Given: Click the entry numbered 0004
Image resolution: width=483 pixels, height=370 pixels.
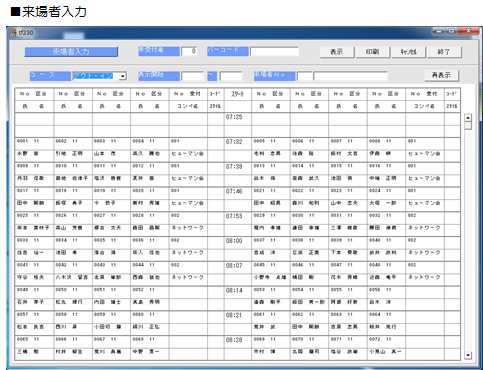Looking at the screenshot, I should coord(138,141).
